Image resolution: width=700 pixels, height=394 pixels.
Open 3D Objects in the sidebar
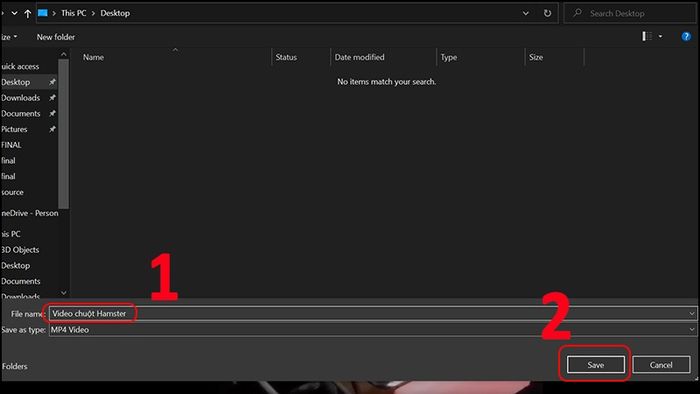[20, 250]
